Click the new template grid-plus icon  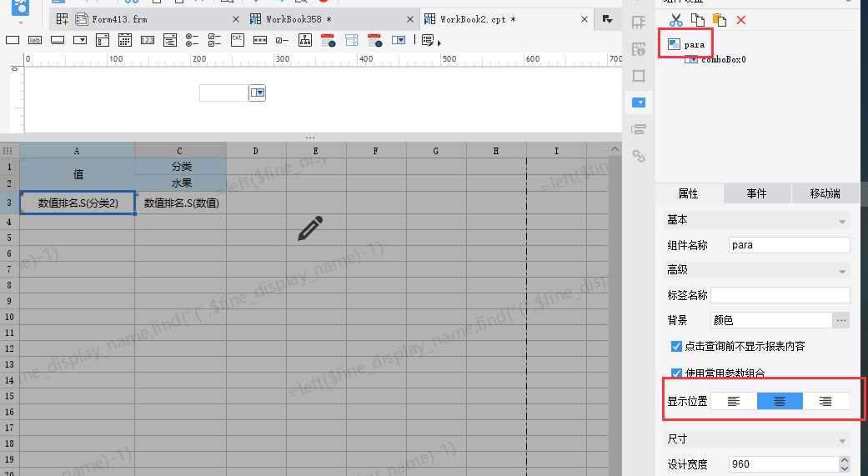click(62, 19)
